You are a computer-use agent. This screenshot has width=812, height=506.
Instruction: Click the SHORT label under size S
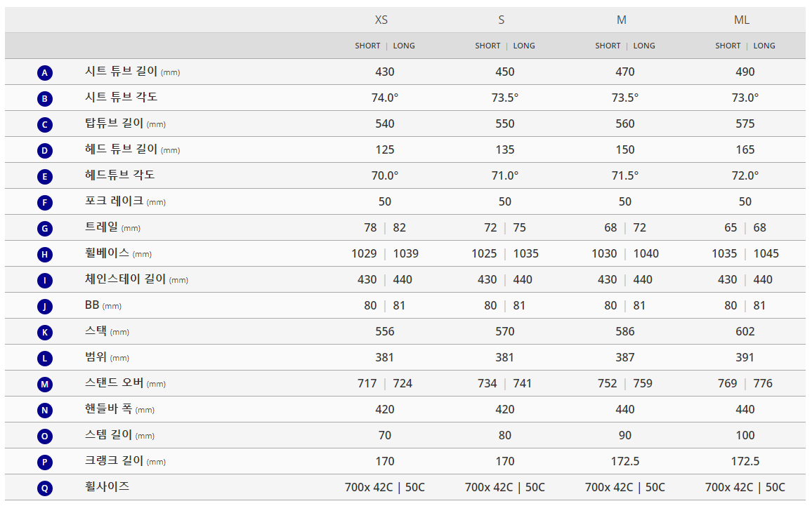(x=487, y=46)
